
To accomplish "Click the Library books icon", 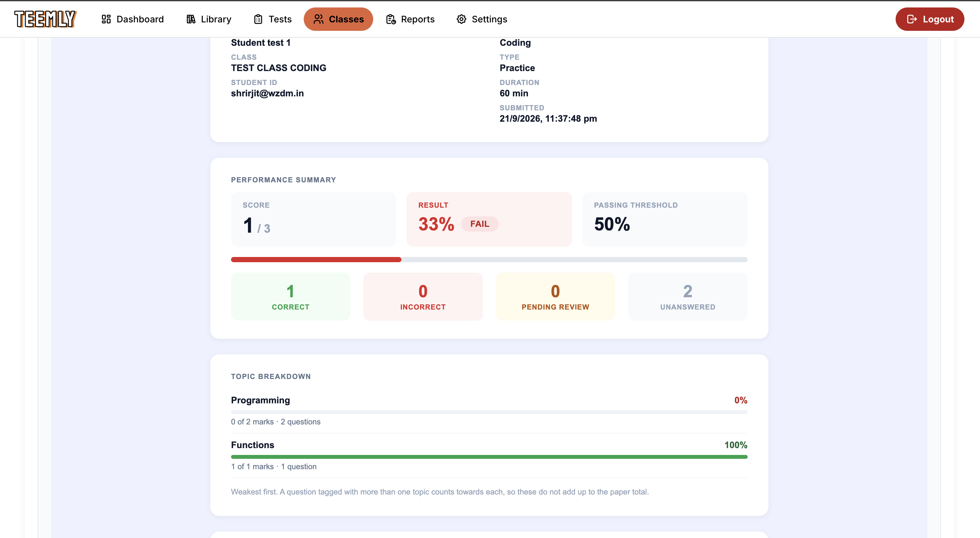I will click(191, 19).
